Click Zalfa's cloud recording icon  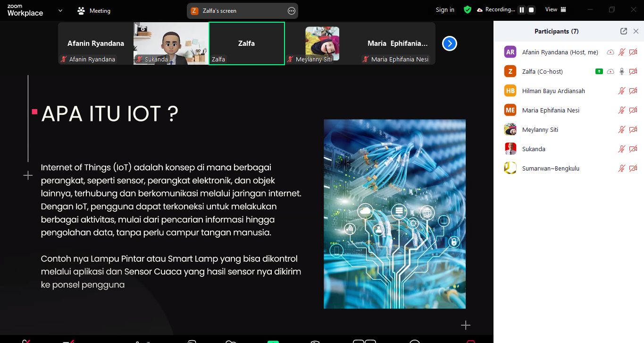click(611, 71)
